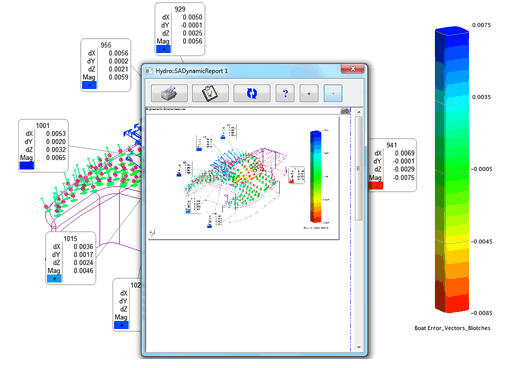Screen dimensions: 513x368
Task: Click the report window title bar icon
Action: point(149,71)
